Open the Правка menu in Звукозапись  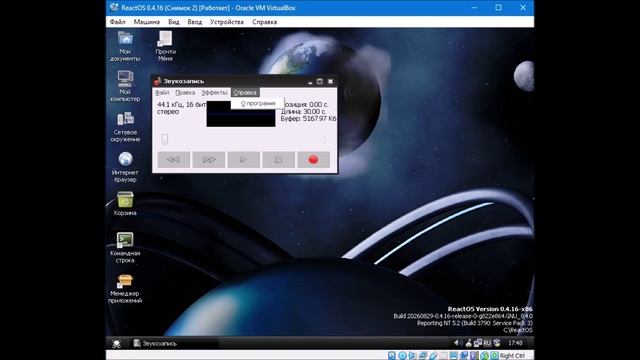click(185, 93)
